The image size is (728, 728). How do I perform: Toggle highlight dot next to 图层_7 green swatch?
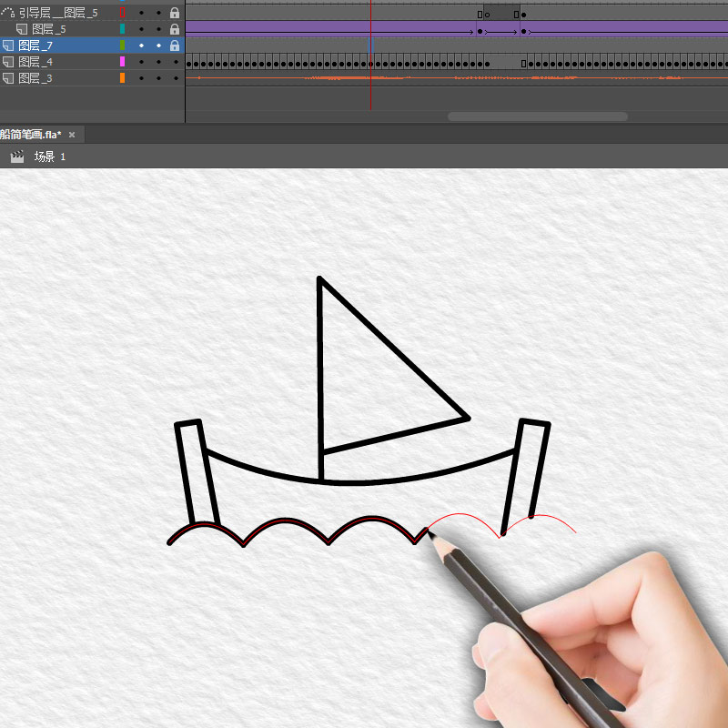[x=142, y=45]
